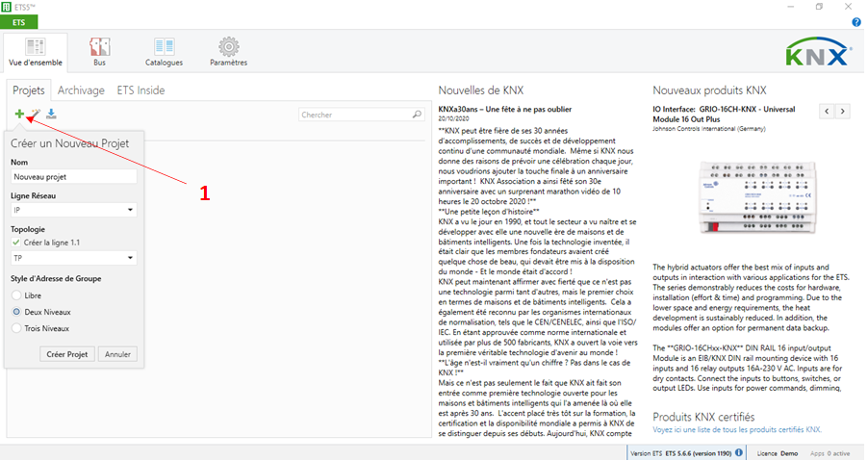Show previous new product arrow

tap(827, 112)
